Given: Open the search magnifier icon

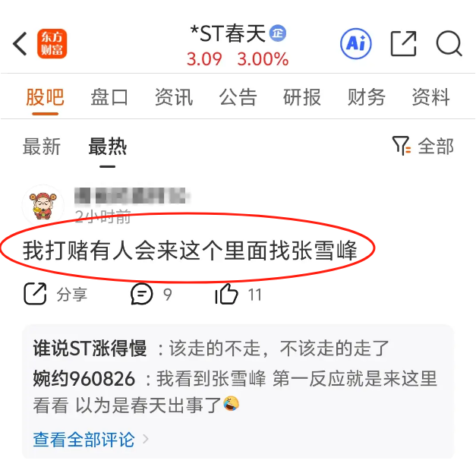Looking at the screenshot, I should (x=449, y=43).
